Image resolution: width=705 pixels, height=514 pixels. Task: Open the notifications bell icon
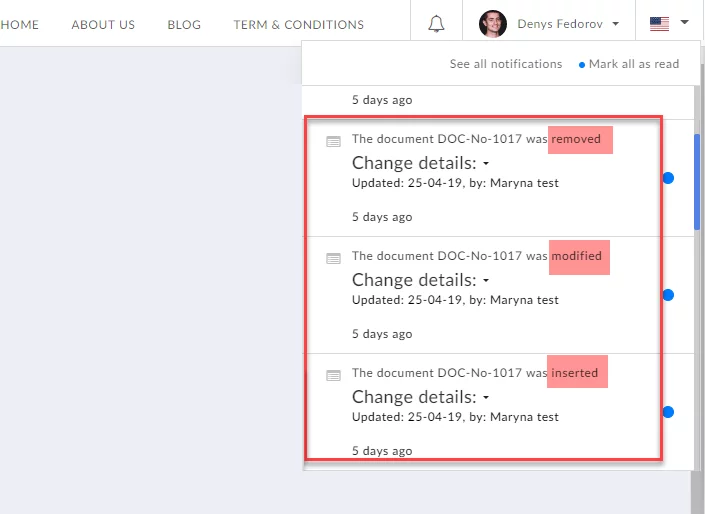pos(436,24)
